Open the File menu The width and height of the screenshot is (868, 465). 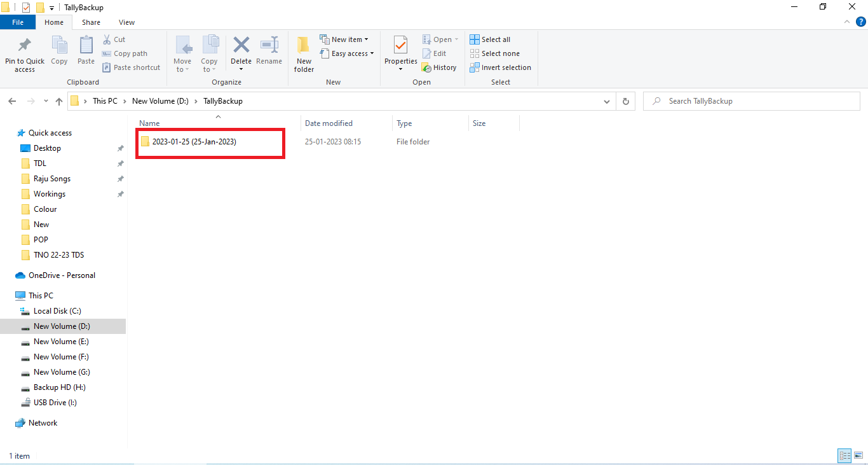[x=18, y=22]
